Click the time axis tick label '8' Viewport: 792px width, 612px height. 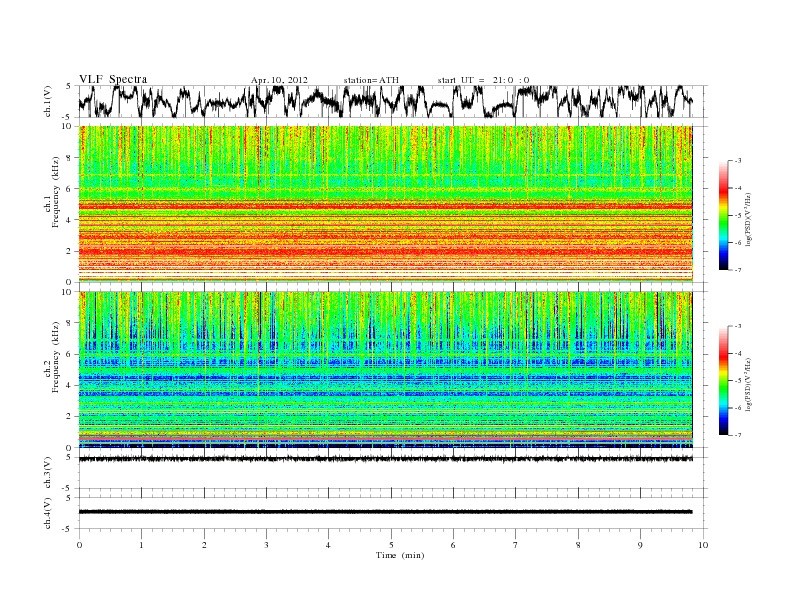click(x=578, y=545)
